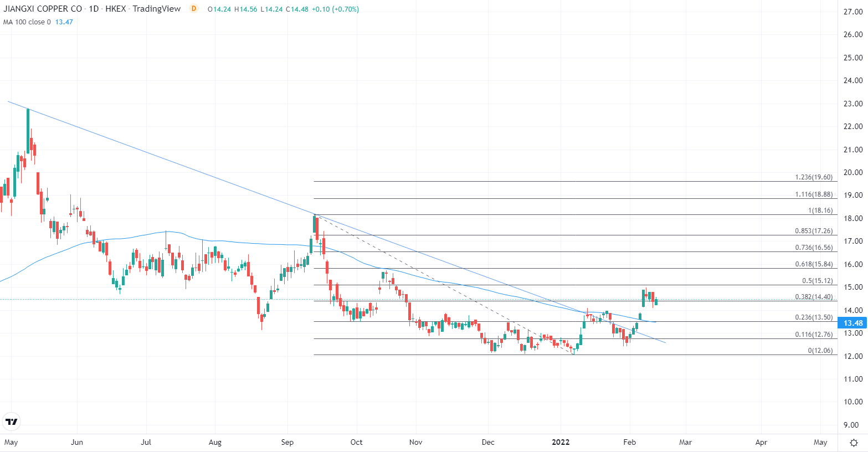Select Fibonacci level label 1.236(19.60)
This screenshot has height=452, width=868.
tap(814, 177)
